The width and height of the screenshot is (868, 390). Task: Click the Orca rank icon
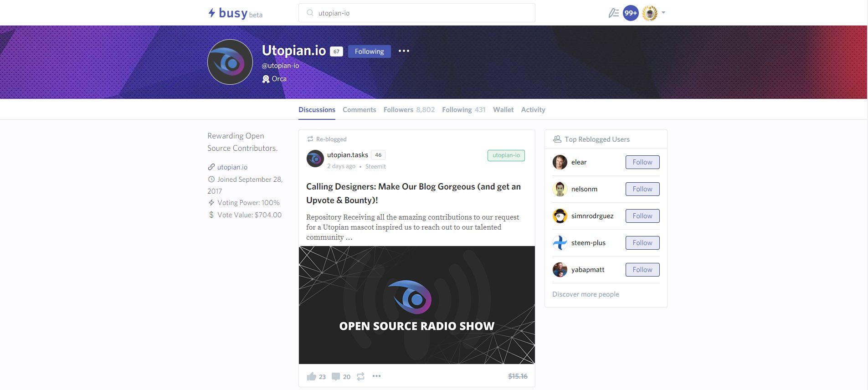266,79
